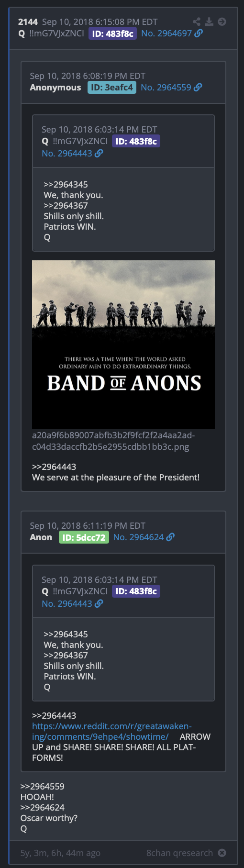Click chain link icon beside No. 2964559
Image resolution: width=244 pixels, height=868 pixels.
coord(198,87)
